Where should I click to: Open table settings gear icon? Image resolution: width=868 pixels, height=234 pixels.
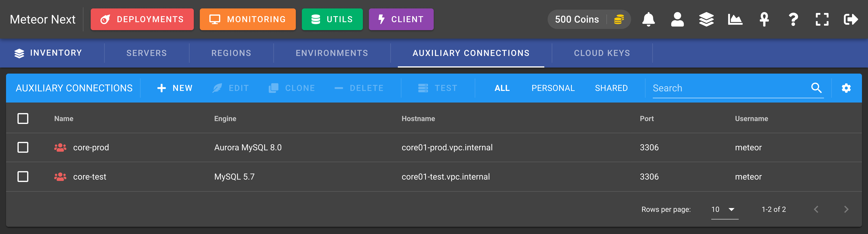(x=846, y=88)
